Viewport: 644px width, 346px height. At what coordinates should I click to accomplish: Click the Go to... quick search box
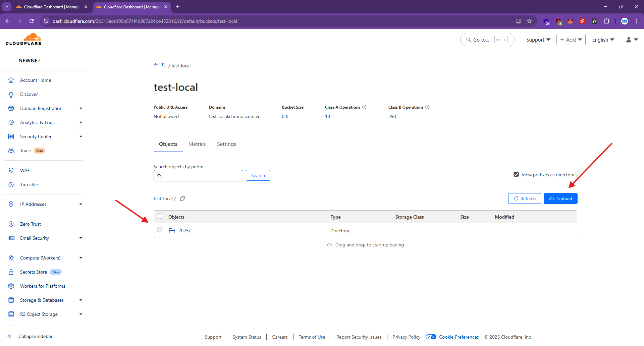tap(487, 40)
